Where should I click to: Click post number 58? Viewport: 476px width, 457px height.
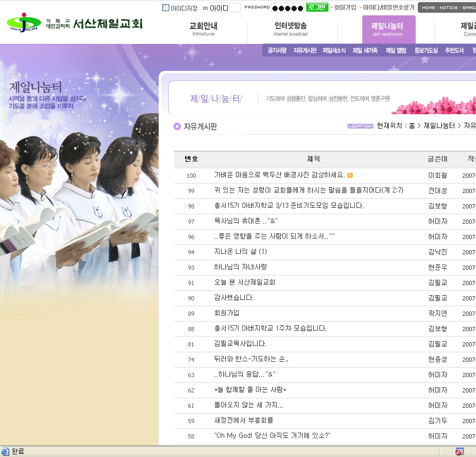pos(191,436)
